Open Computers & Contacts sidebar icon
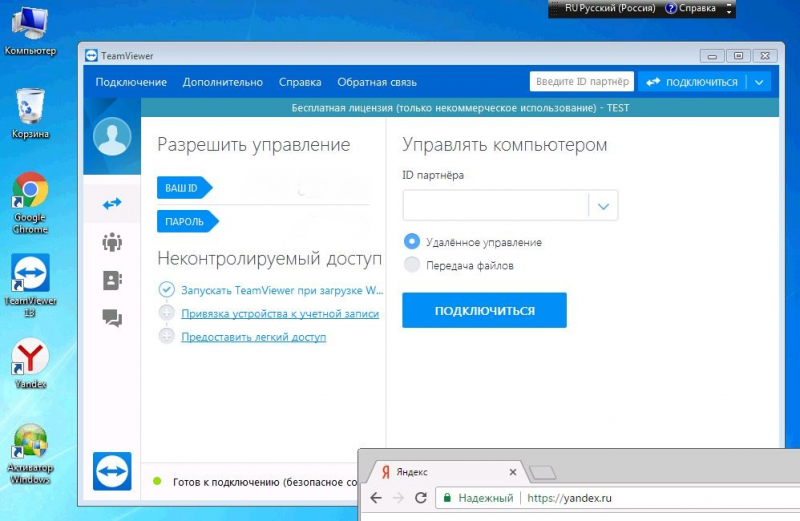This screenshot has width=800, height=521. [112, 280]
